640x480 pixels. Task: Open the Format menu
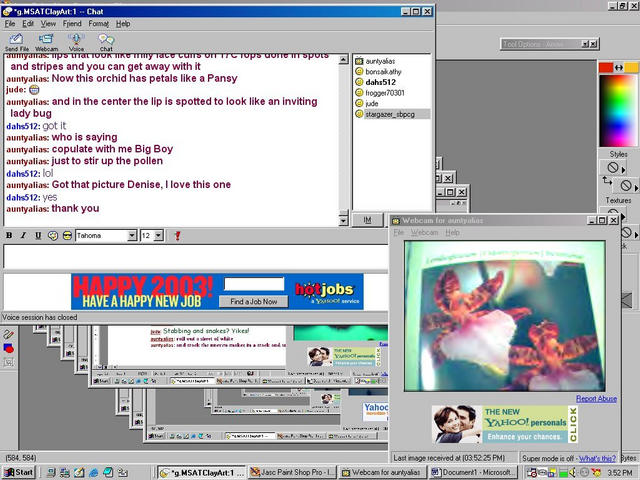[x=99, y=24]
